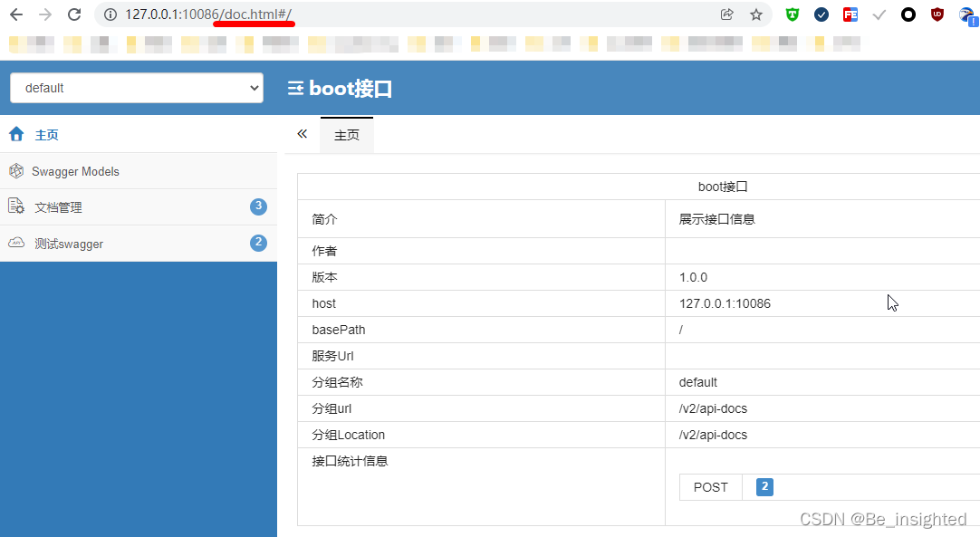Click the site info icon in address bar
The width and height of the screenshot is (980, 537).
pyautogui.click(x=110, y=14)
